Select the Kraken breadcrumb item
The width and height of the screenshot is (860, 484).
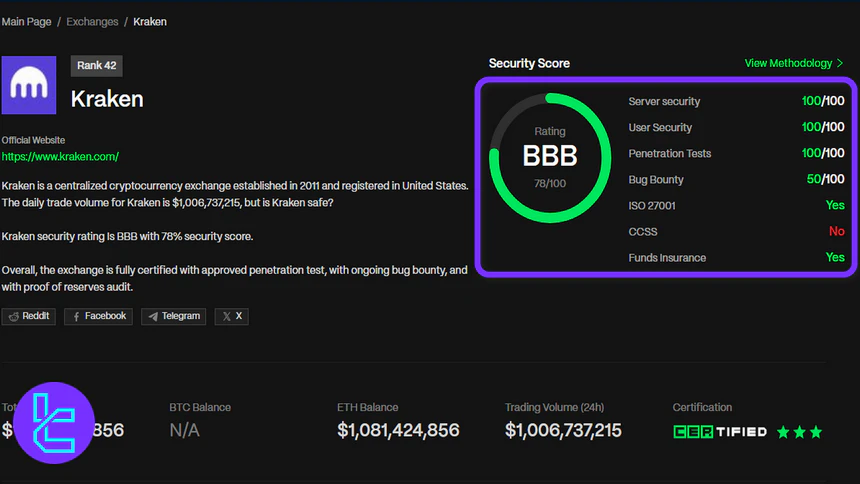coord(150,21)
